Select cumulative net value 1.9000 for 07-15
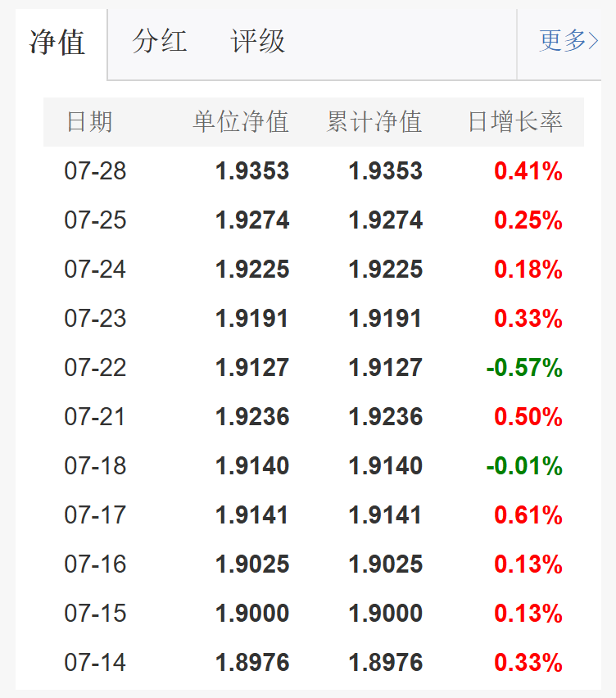 point(386,613)
